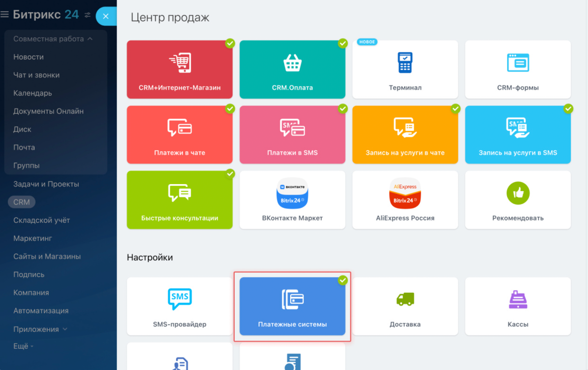Go to Новости in the sidebar
The image size is (588, 370).
[x=28, y=57]
